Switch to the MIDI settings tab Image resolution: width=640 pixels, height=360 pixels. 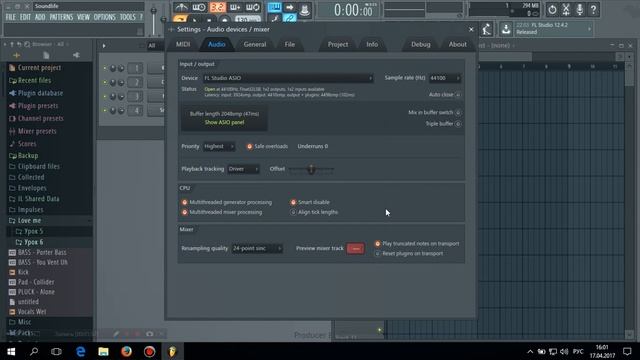tap(183, 44)
